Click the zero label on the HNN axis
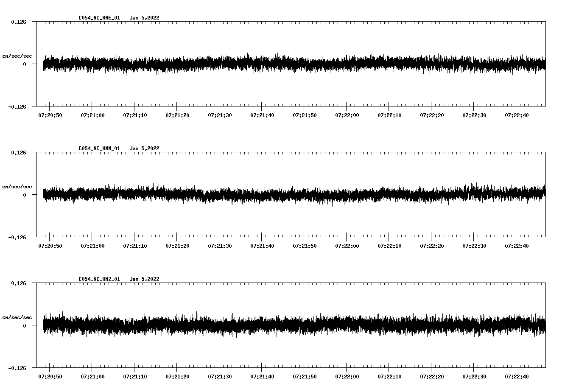 (25, 195)
